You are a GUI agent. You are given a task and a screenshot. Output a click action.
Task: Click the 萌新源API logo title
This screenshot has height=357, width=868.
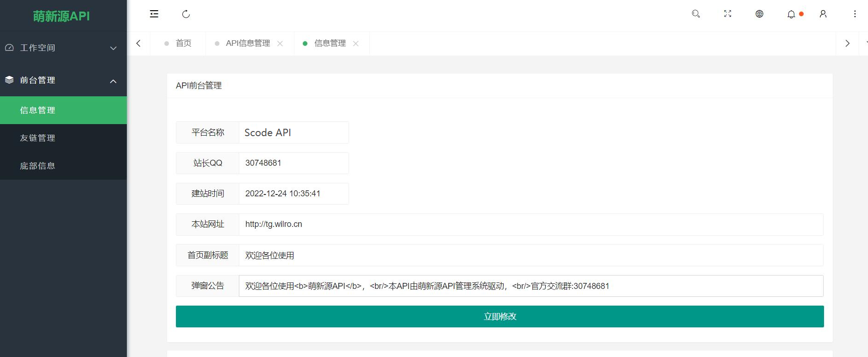tap(62, 16)
